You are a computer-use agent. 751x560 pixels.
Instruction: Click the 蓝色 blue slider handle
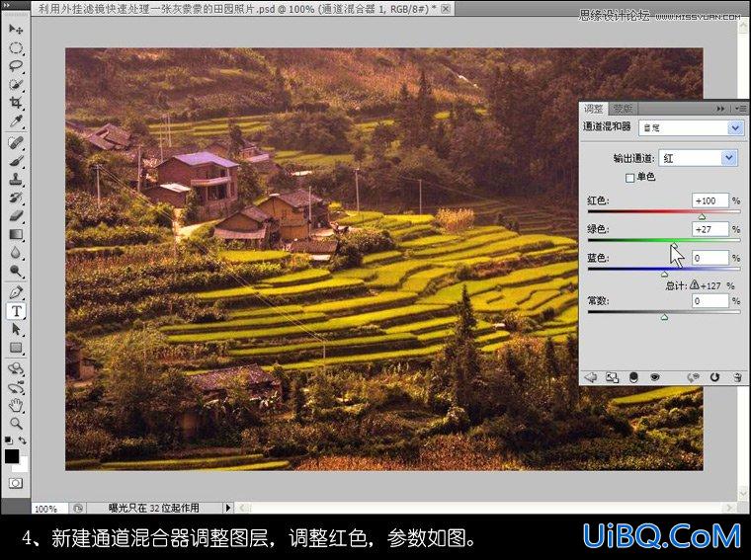(x=664, y=275)
